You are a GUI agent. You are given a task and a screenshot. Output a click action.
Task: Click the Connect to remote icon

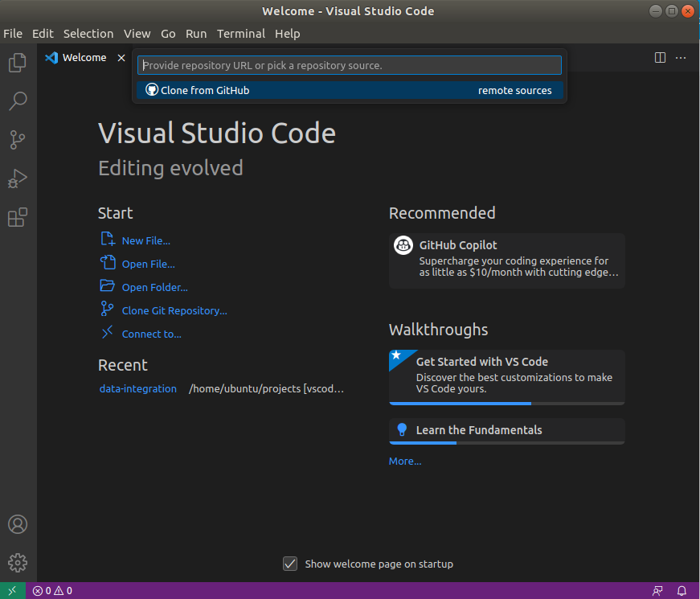(x=107, y=332)
